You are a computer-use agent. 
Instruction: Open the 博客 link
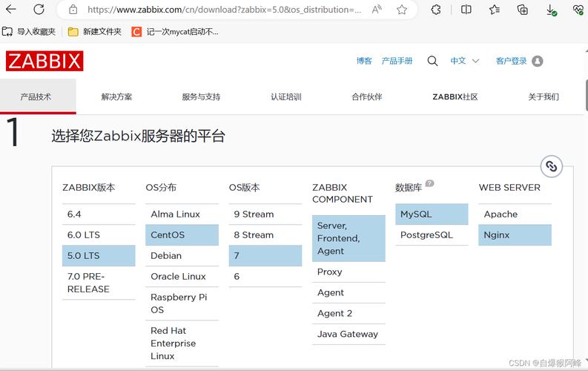click(x=364, y=61)
